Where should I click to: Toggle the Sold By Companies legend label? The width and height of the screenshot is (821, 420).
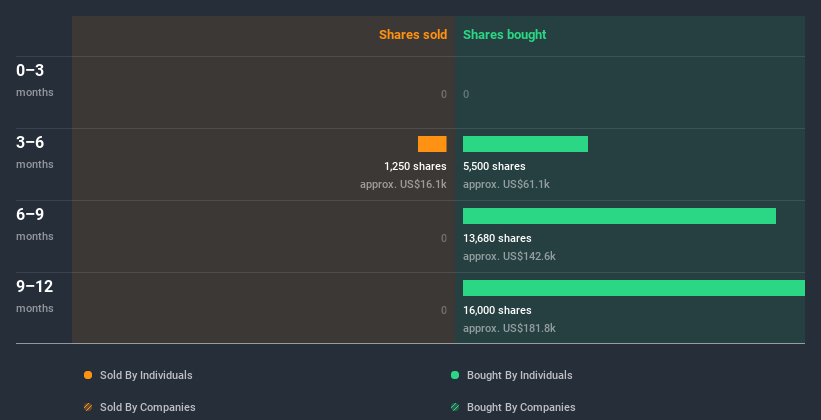click(x=148, y=407)
